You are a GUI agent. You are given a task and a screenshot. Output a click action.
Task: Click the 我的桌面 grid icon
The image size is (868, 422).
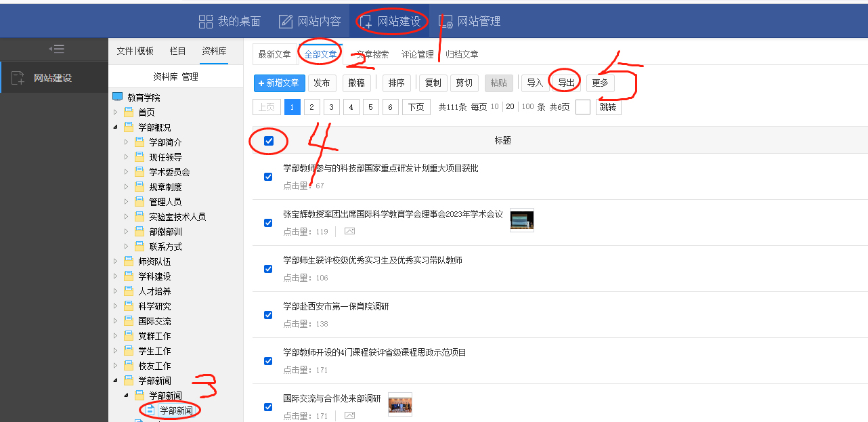[x=206, y=22]
